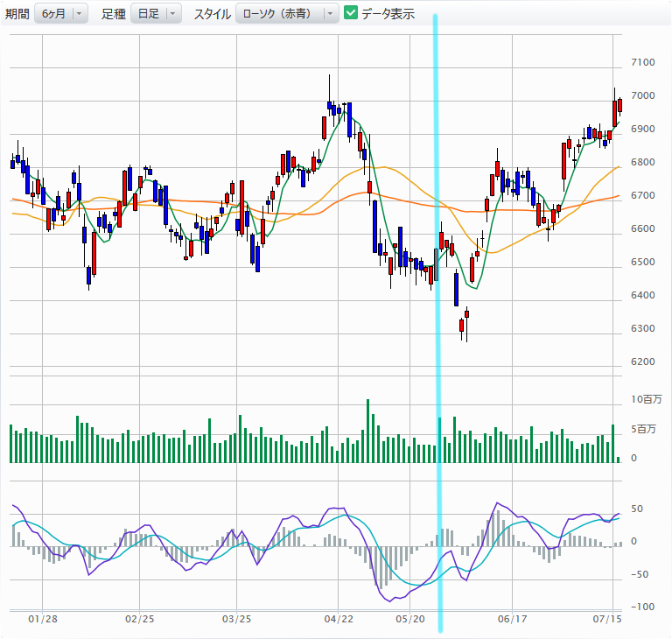Screen dimensions: 672x639
Task: Select the 01/28 date label
Action: (43, 619)
